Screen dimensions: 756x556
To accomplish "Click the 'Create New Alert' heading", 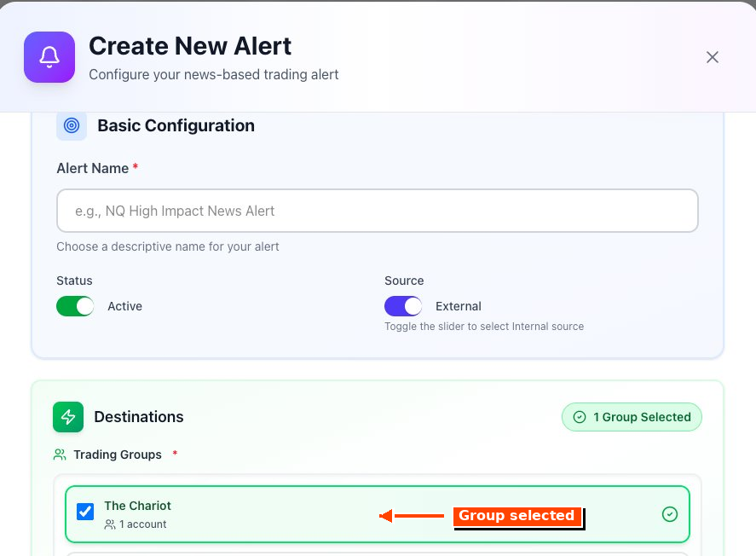I will click(190, 46).
